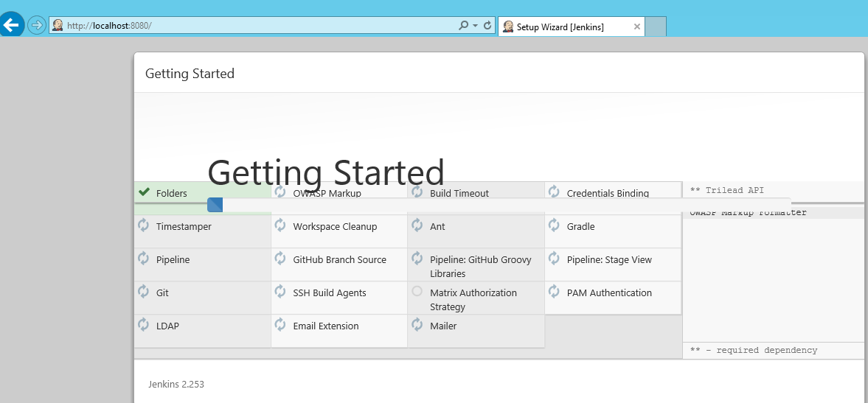Click the Email Extension label
The width and height of the screenshot is (868, 403).
pos(326,326)
